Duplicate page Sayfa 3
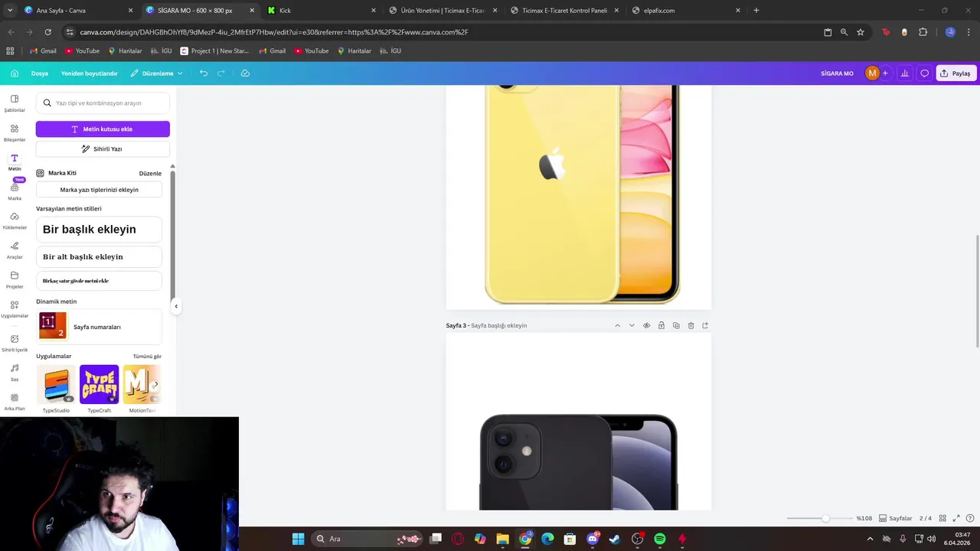The image size is (980, 551). [676, 325]
